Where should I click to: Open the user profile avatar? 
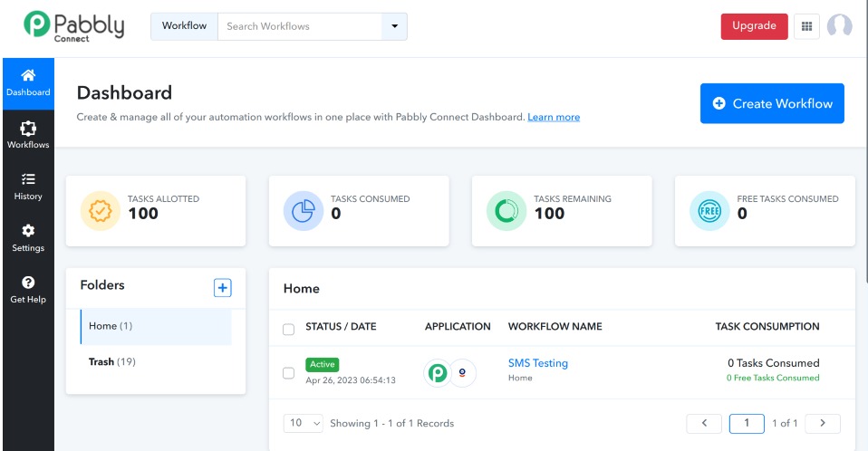tap(839, 26)
